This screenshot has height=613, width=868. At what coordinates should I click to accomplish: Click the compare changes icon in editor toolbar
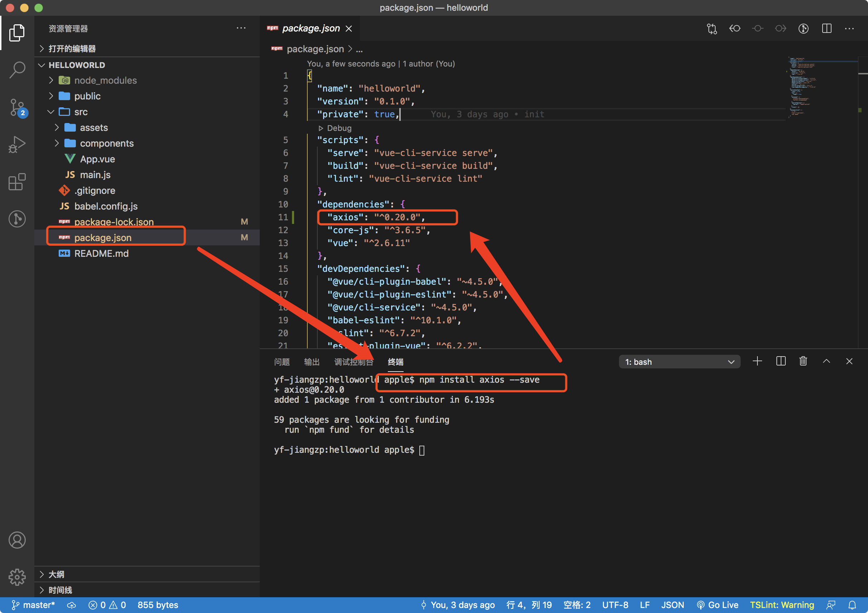712,29
